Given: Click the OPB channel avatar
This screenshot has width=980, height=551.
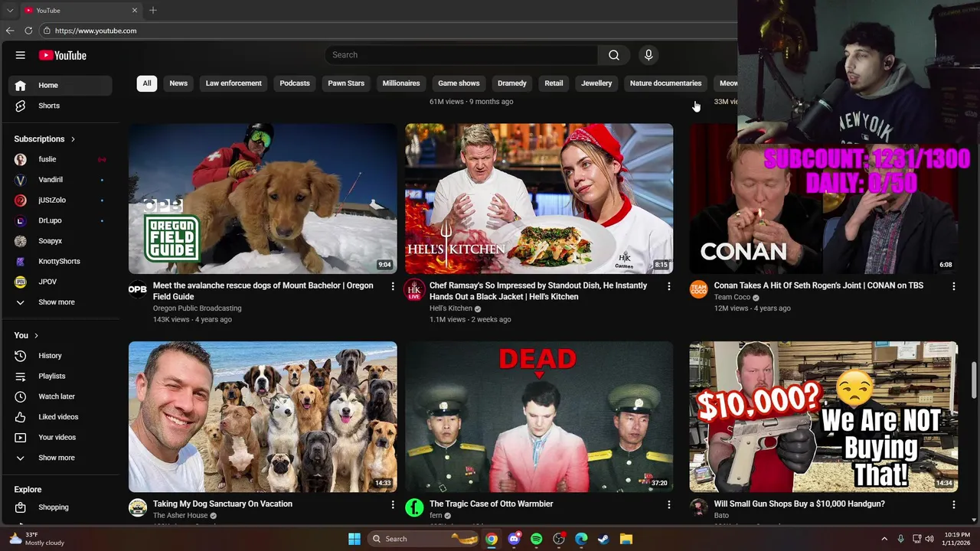Looking at the screenshot, I should point(138,289).
